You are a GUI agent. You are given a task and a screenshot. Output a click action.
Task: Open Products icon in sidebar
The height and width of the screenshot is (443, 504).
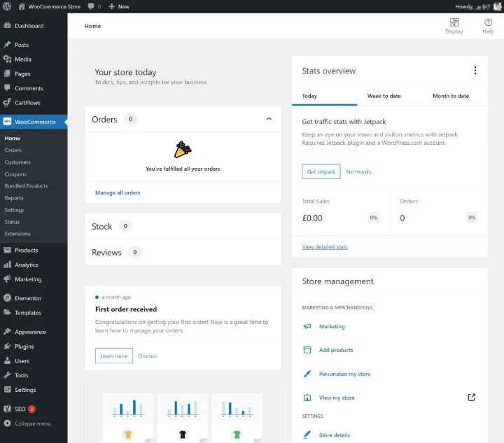coord(8,250)
